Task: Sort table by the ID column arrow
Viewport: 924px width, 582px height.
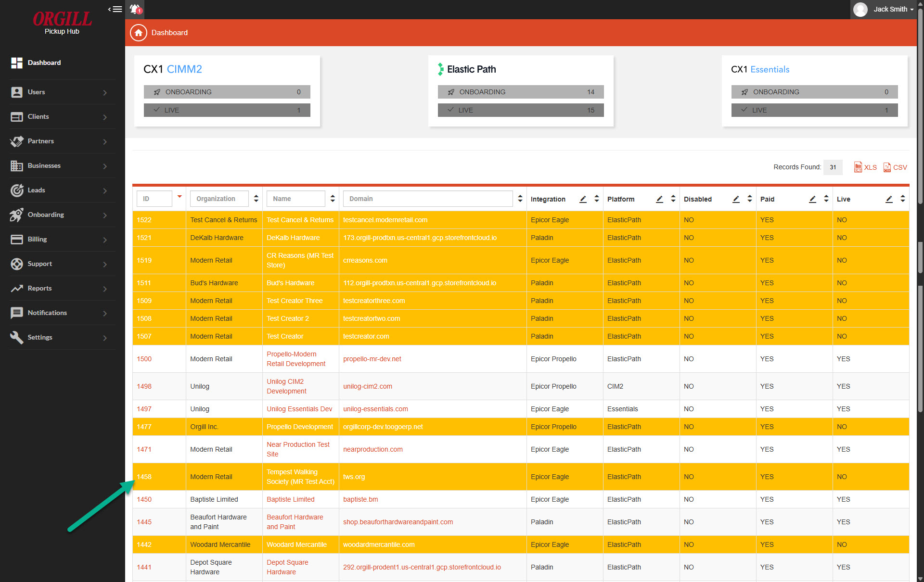Action: point(180,196)
